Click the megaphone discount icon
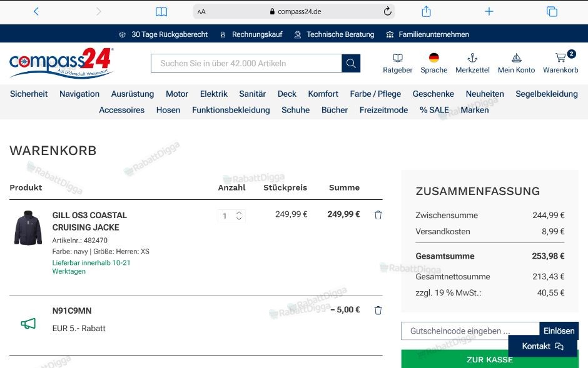 [x=28, y=324]
